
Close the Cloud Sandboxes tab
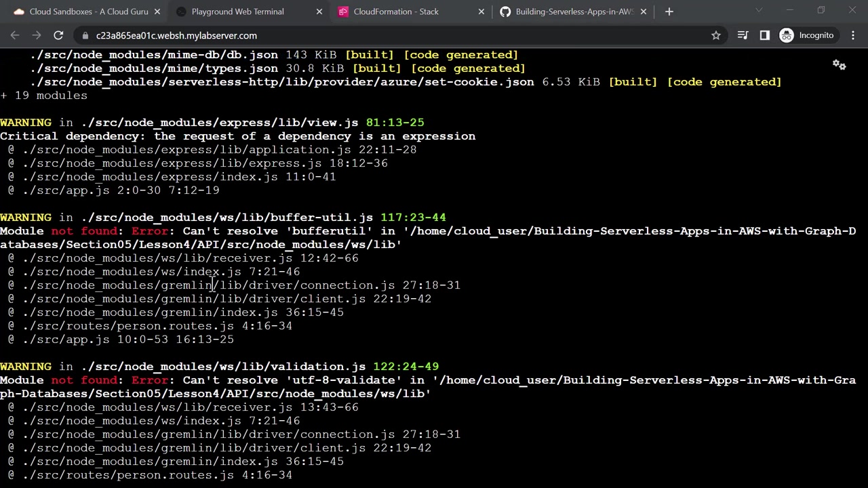(157, 12)
